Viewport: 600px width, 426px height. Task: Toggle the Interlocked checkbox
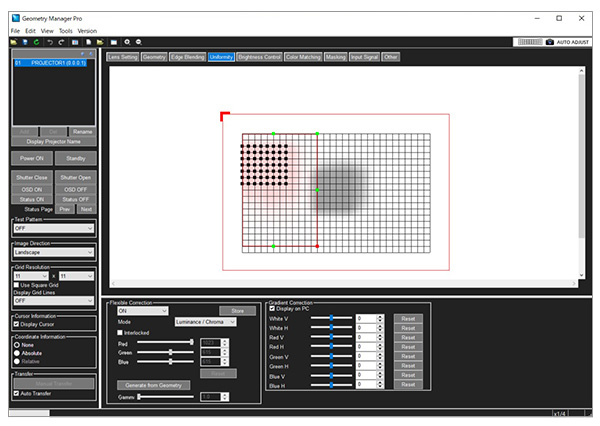click(120, 332)
